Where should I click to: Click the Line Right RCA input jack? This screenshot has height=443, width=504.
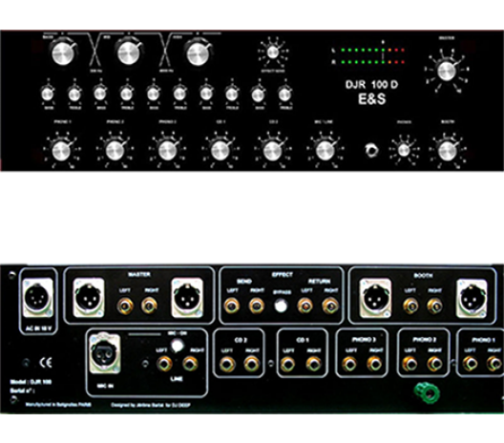190,365
